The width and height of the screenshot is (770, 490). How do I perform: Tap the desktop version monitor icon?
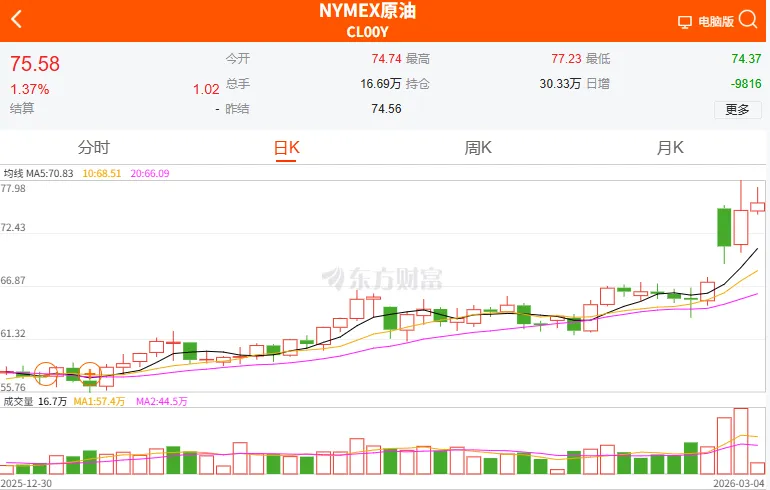tap(685, 22)
